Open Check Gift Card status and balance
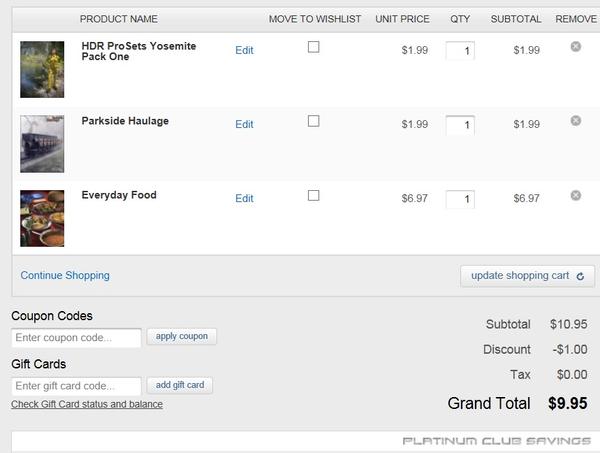 pyautogui.click(x=87, y=404)
